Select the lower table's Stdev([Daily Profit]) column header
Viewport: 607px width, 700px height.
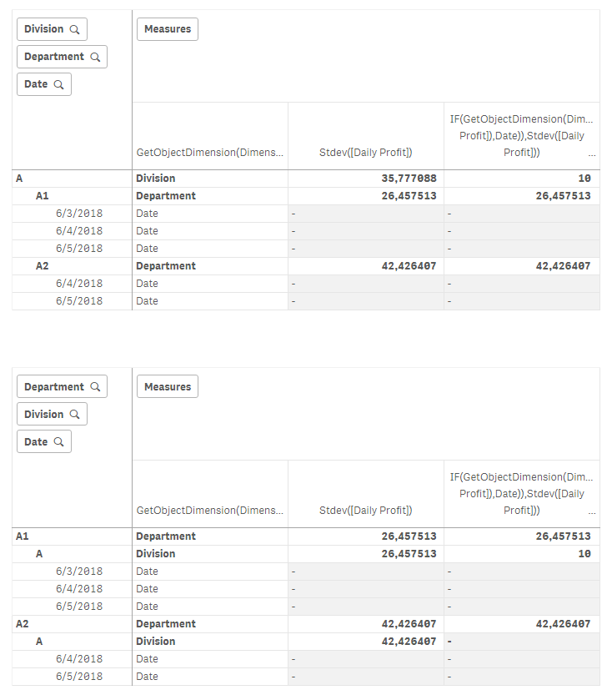click(x=366, y=511)
